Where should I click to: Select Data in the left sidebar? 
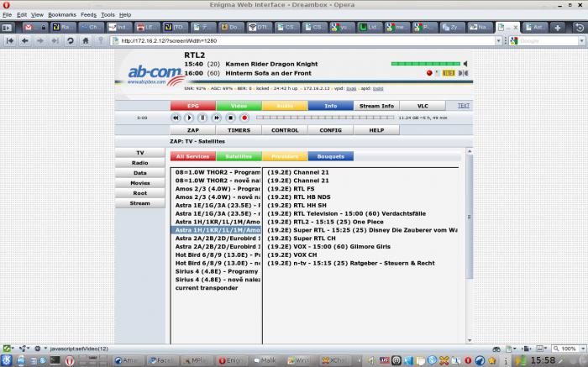click(x=140, y=173)
